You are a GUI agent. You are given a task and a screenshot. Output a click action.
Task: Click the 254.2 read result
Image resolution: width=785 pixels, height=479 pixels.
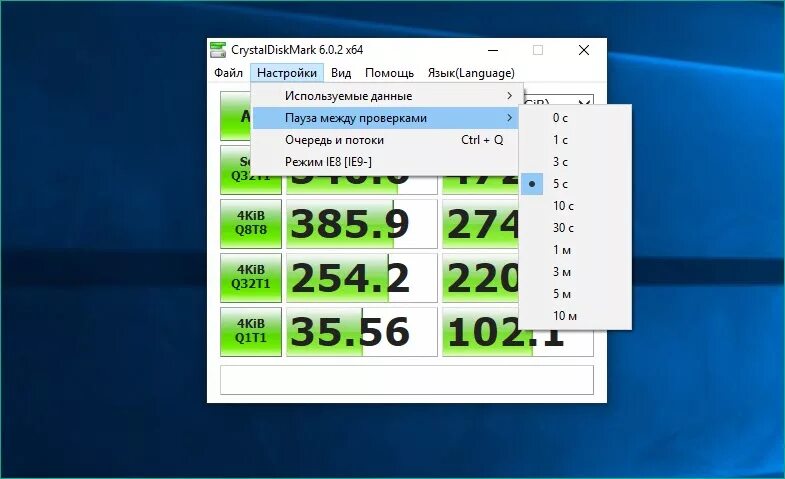[x=361, y=277]
